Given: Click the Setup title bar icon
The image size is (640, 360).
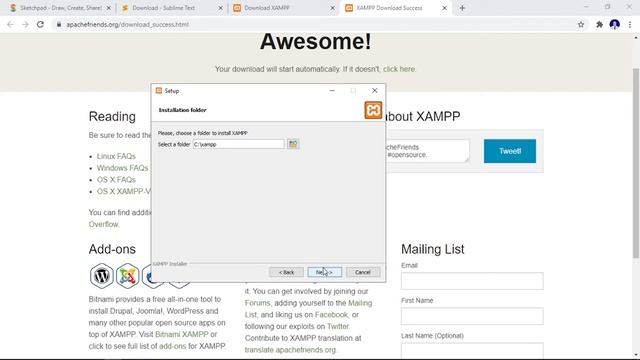Looking at the screenshot, I should click(159, 91).
